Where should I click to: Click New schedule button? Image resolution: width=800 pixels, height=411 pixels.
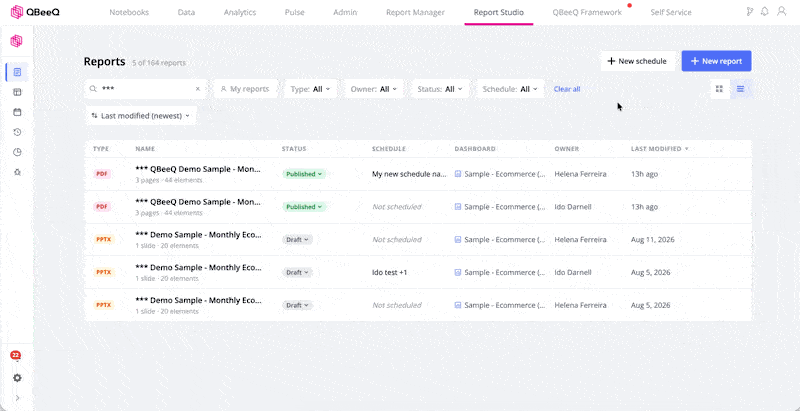point(637,61)
